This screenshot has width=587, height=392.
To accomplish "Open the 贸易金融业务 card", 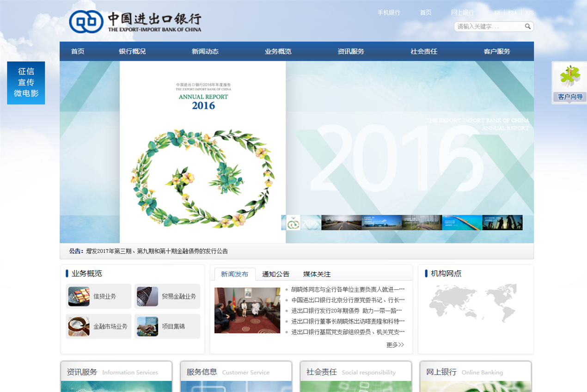I will click(x=167, y=296).
